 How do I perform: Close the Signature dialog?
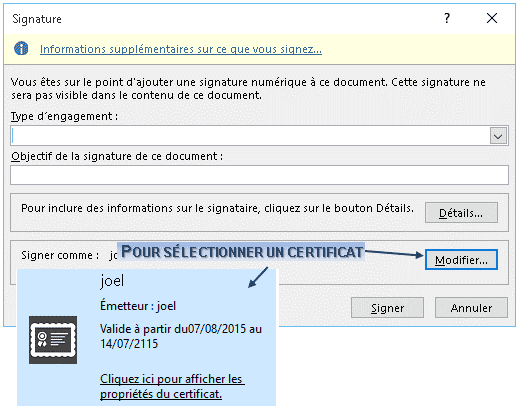492,18
